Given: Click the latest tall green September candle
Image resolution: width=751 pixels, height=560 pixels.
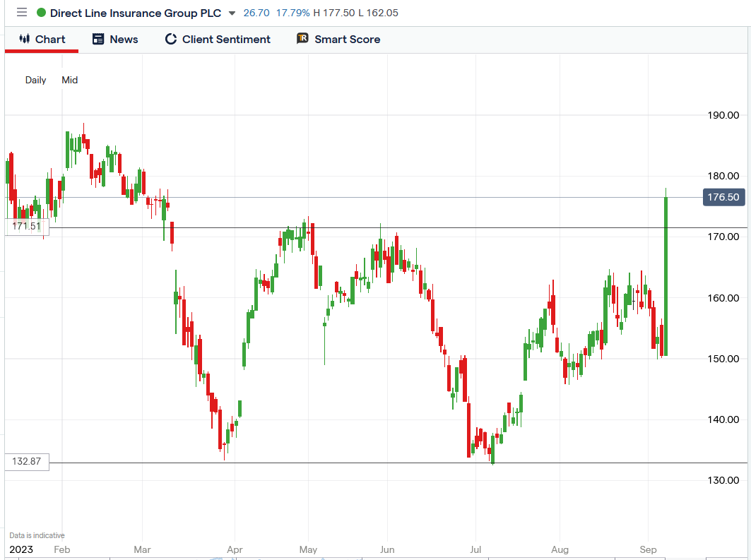Looking at the screenshot, I should coord(666,276).
